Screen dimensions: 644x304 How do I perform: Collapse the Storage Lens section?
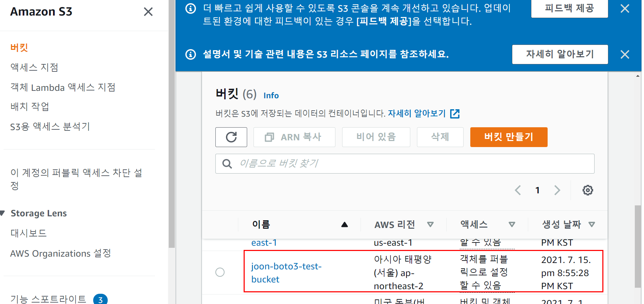3,213
